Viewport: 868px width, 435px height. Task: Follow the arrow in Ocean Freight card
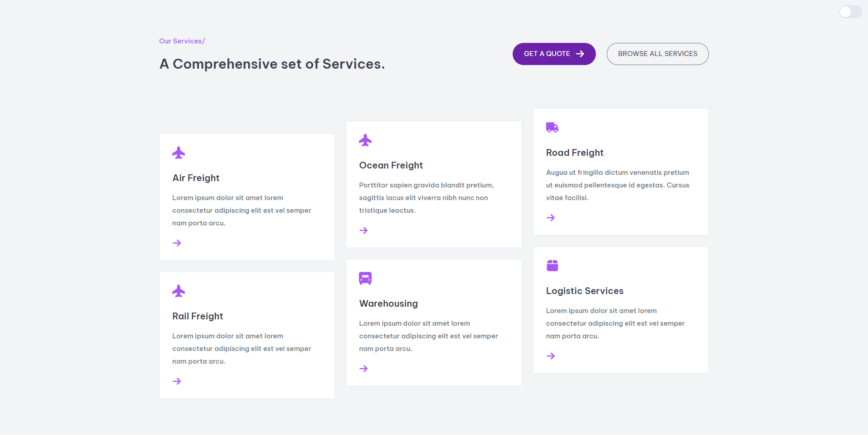point(363,230)
